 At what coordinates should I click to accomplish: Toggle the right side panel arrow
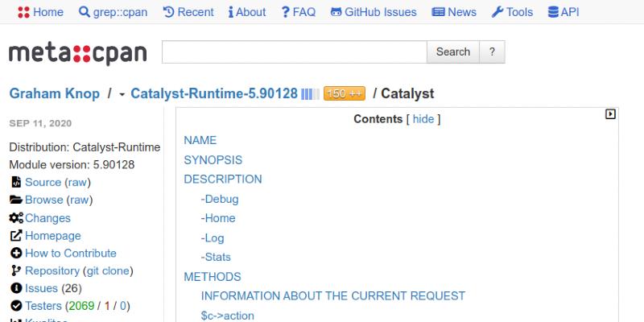(610, 114)
